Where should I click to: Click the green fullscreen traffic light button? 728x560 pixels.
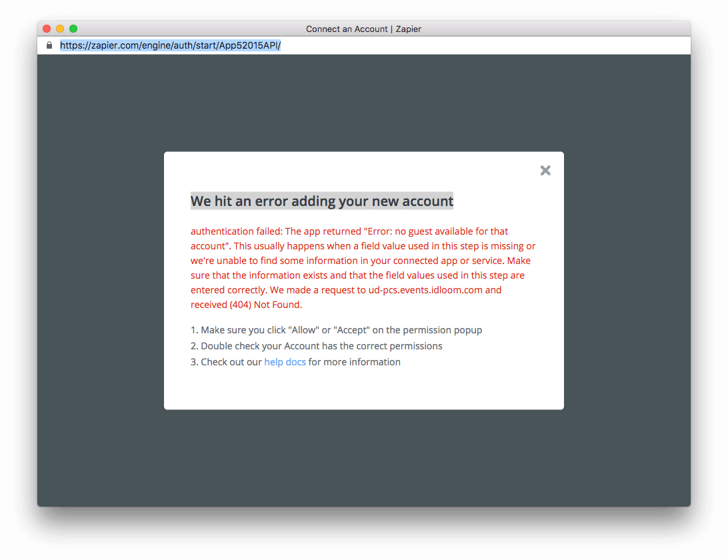[73, 29]
